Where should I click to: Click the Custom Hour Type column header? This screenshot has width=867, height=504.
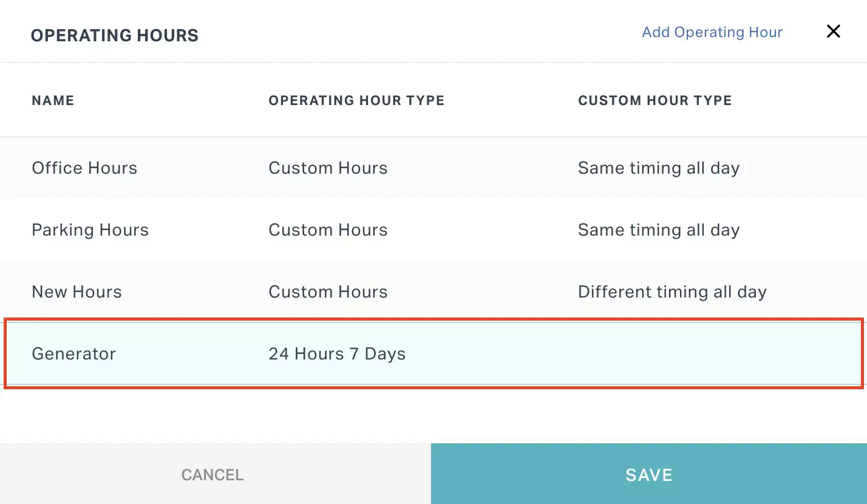[x=654, y=100]
